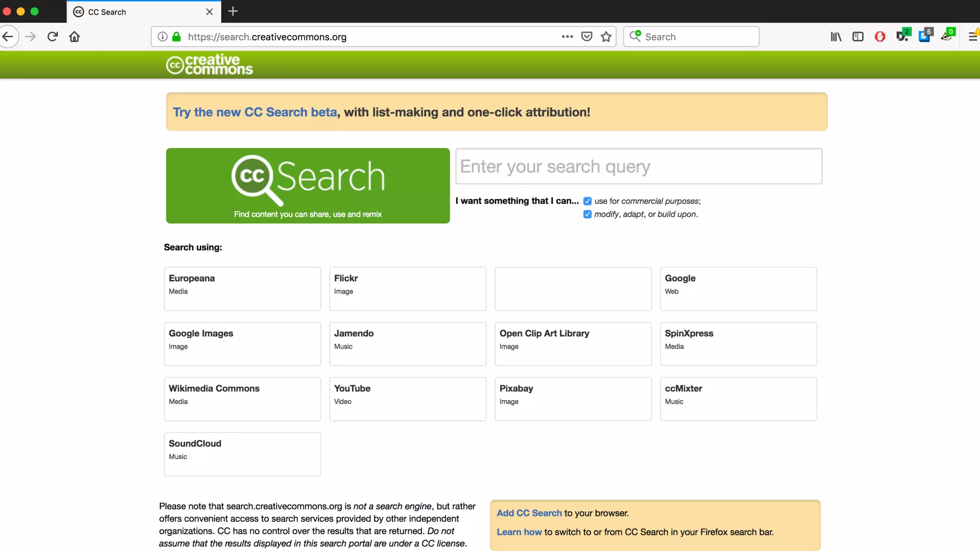The width and height of the screenshot is (980, 551).
Task: Bookmark this page with star icon
Action: [x=606, y=37]
